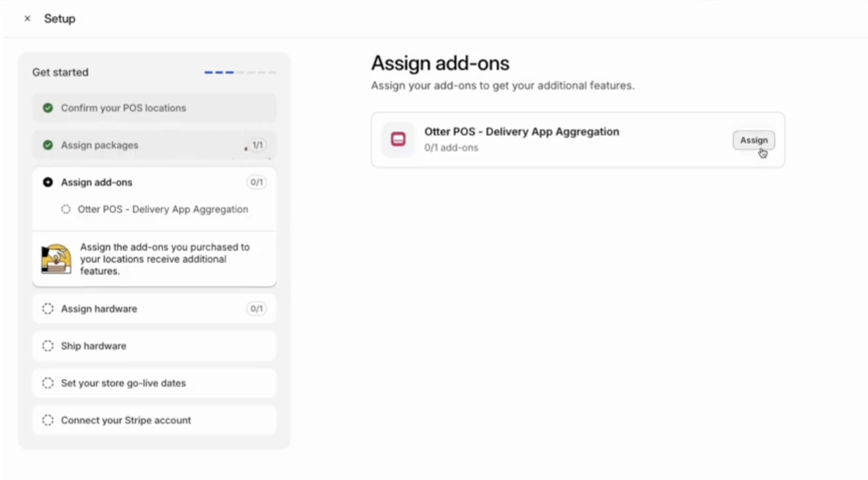This screenshot has width=868, height=480.
Task: Click the filled circle icon beside Assign add-ons
Action: tap(48, 182)
